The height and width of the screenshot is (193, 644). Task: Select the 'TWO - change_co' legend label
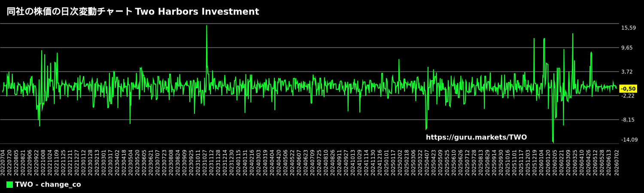(48, 185)
